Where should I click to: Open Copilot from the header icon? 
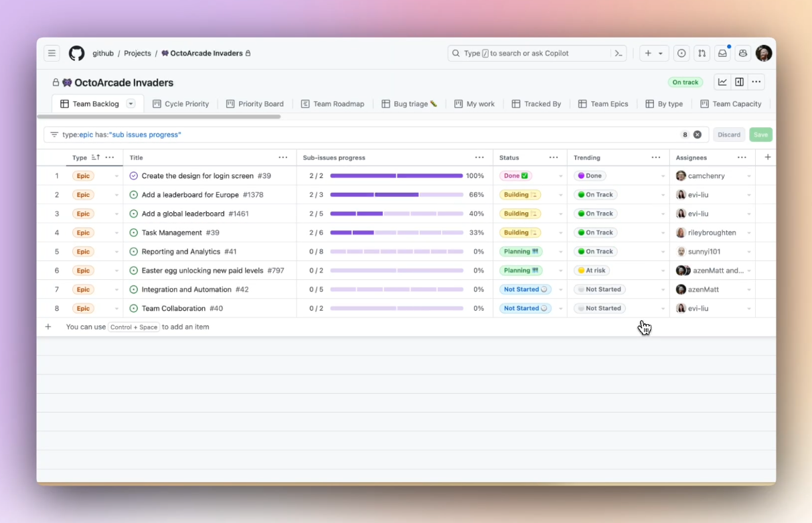tap(742, 53)
